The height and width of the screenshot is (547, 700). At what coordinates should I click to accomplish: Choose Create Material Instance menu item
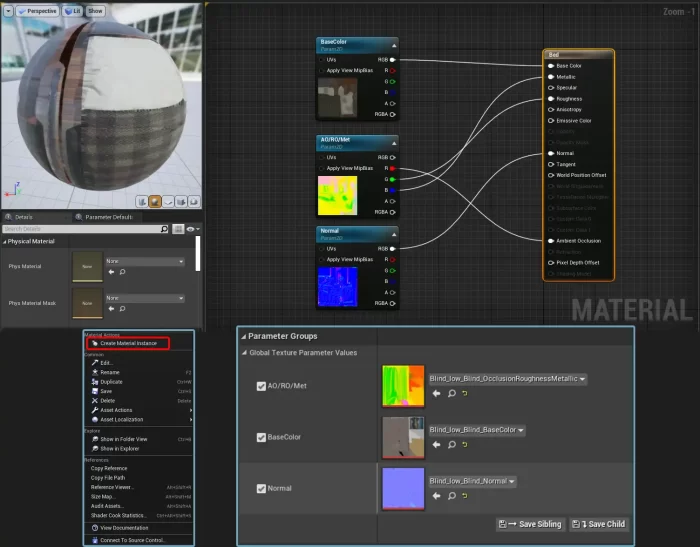point(127,343)
